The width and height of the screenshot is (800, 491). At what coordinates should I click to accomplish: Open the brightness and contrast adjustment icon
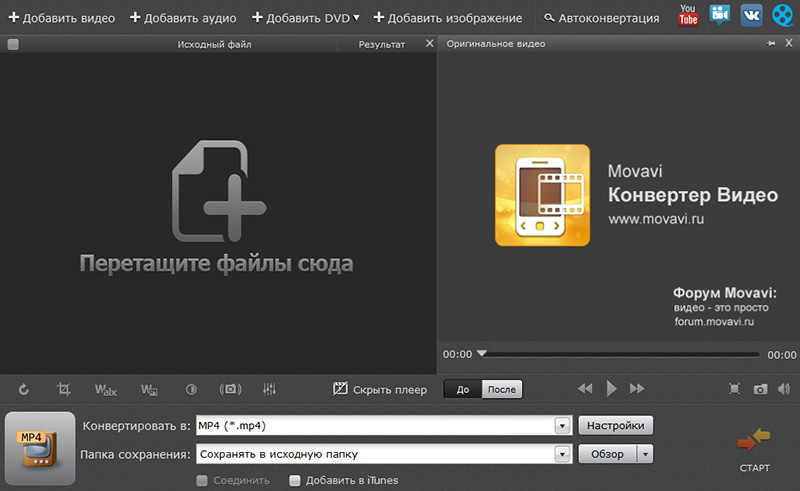(191, 389)
